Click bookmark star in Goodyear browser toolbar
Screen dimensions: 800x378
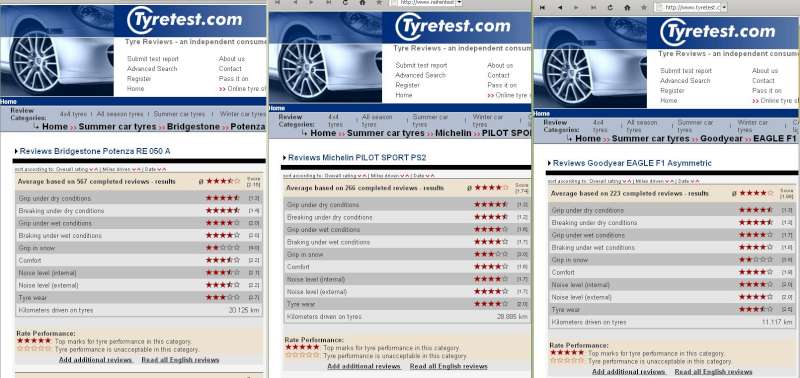[644, 8]
